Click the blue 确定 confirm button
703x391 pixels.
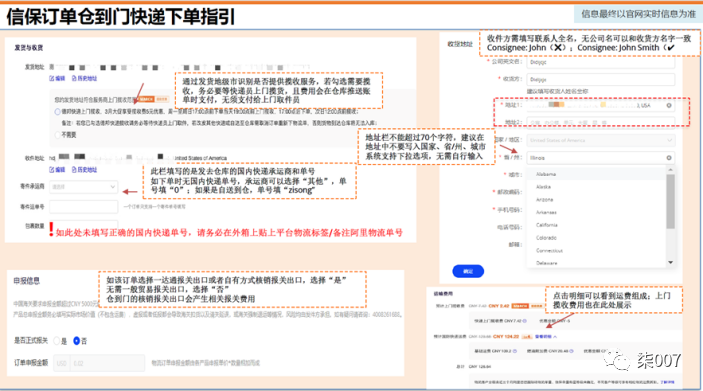pos(468,271)
